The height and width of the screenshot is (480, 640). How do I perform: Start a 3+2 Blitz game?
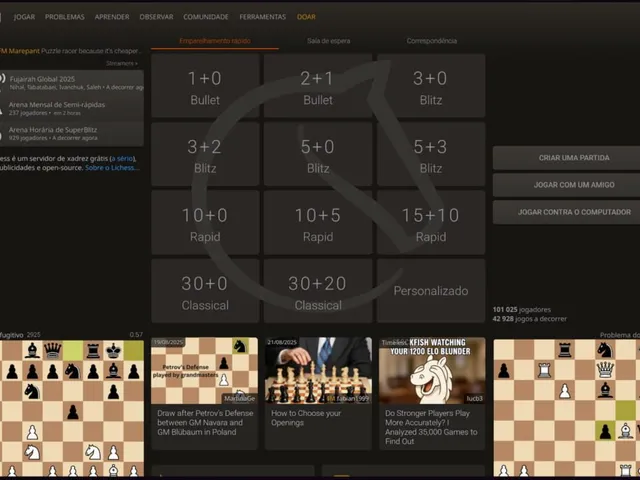[205, 154]
